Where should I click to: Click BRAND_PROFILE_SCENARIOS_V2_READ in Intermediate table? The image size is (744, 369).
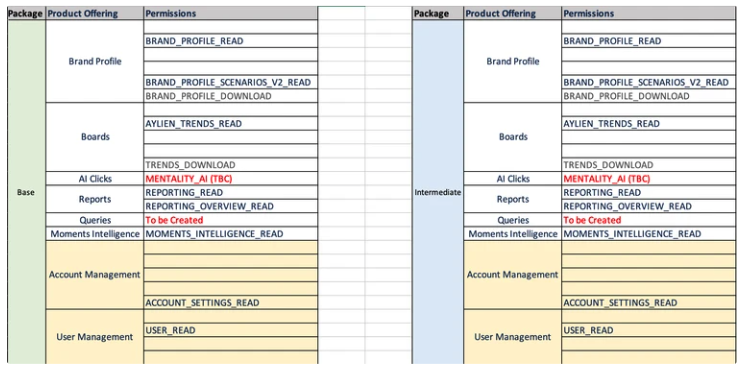tap(649, 82)
